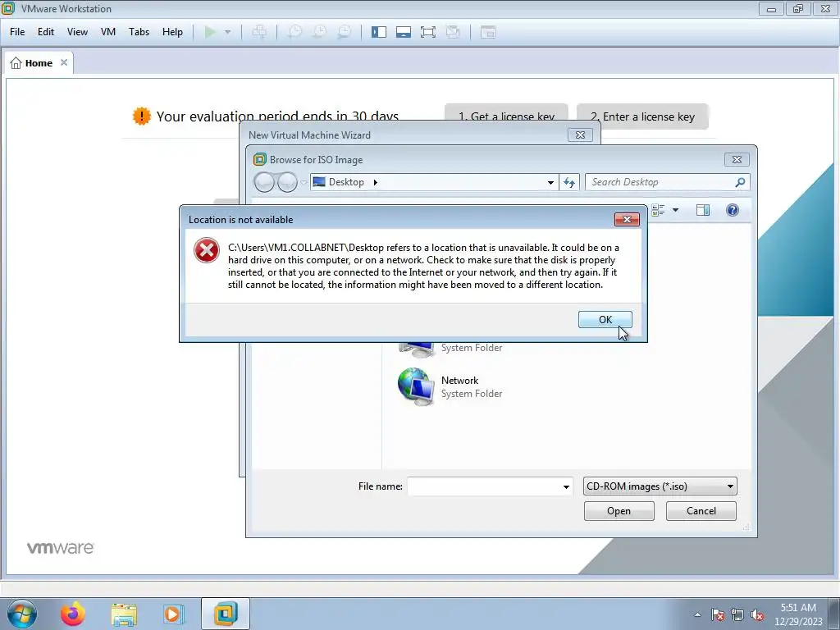The image size is (840, 630).
Task: Click the Desktop path chevron in address bar
Action: 375,182
